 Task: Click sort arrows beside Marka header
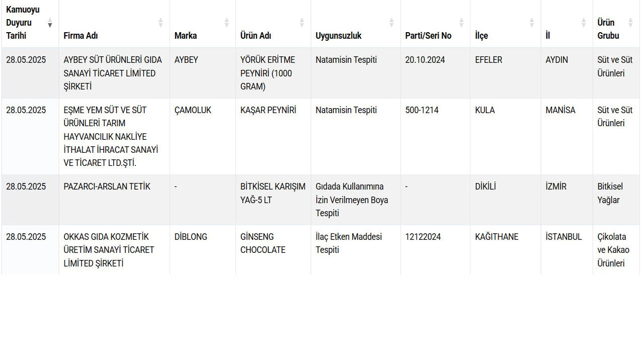226,23
